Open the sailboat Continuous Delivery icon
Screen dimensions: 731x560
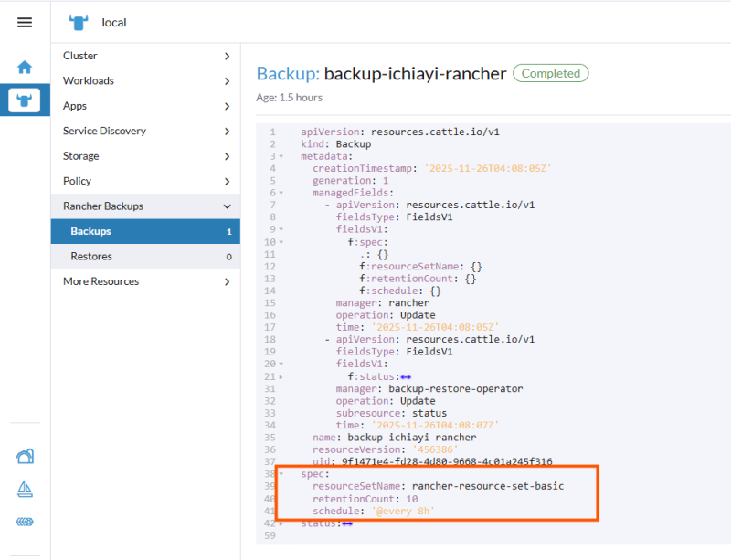tap(25, 489)
